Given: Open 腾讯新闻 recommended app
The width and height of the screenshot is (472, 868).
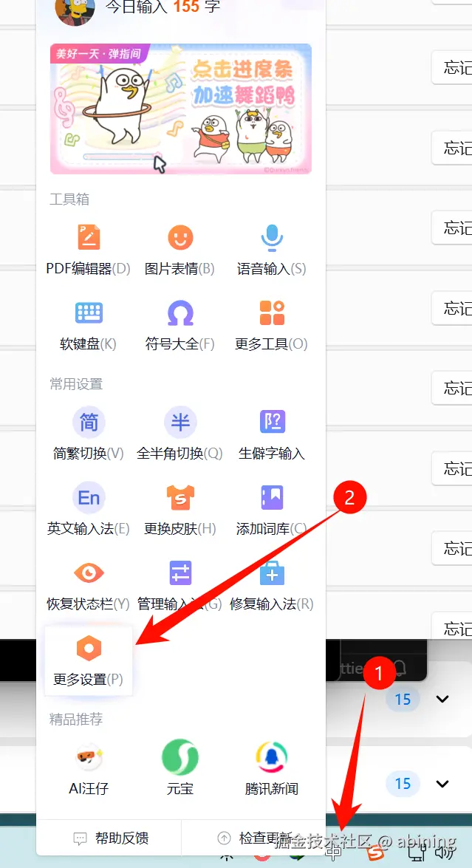Looking at the screenshot, I should (x=272, y=768).
